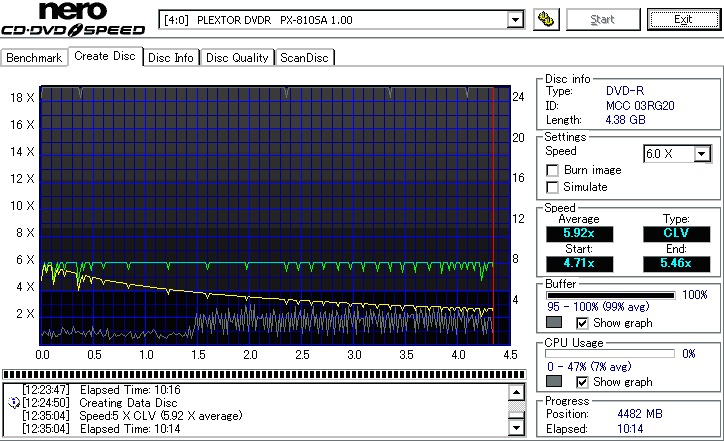This screenshot has width=724, height=441.
Task: Switch to the Benchmark tab
Action: (x=35, y=58)
